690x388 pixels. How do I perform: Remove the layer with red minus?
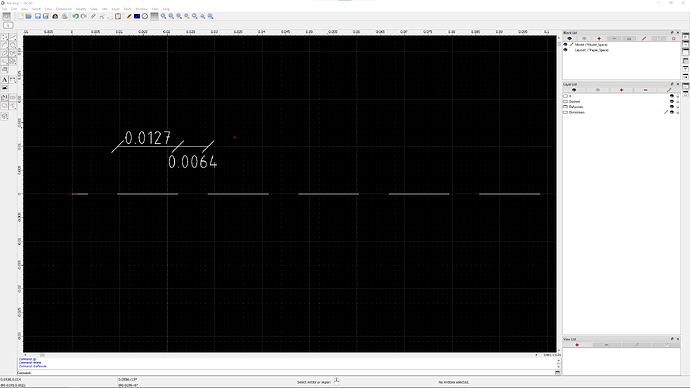[645, 90]
